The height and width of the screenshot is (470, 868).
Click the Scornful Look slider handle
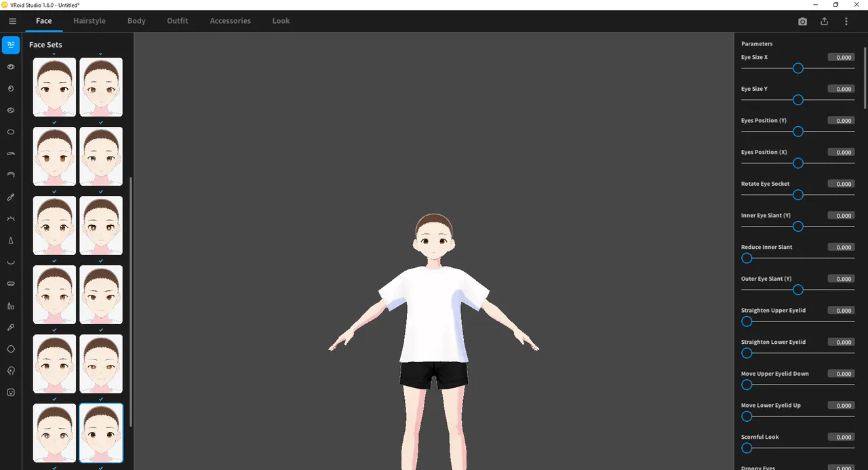[x=747, y=448]
